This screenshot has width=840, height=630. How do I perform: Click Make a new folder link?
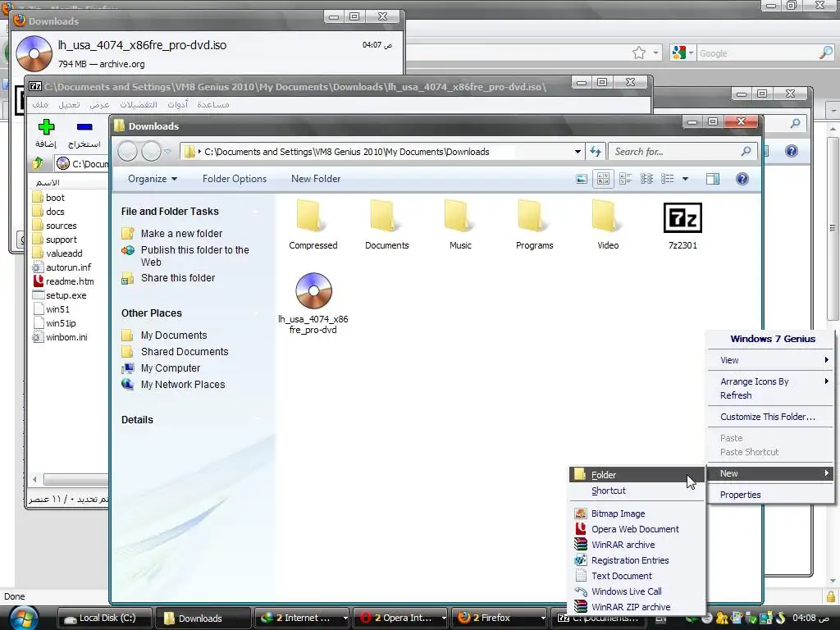click(x=181, y=234)
